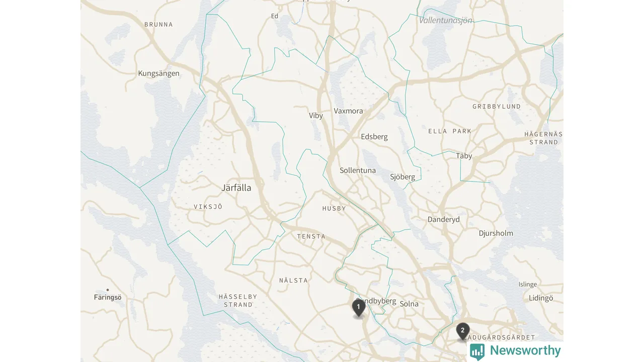Viewport: 644px width, 362px height.
Task: Select the Sollentuna place label
Action: 358,170
